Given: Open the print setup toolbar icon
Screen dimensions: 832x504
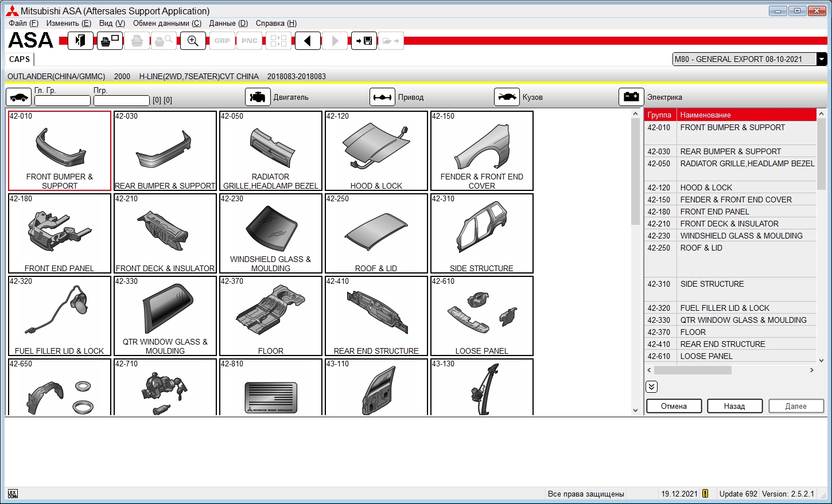Looking at the screenshot, I should [110, 41].
